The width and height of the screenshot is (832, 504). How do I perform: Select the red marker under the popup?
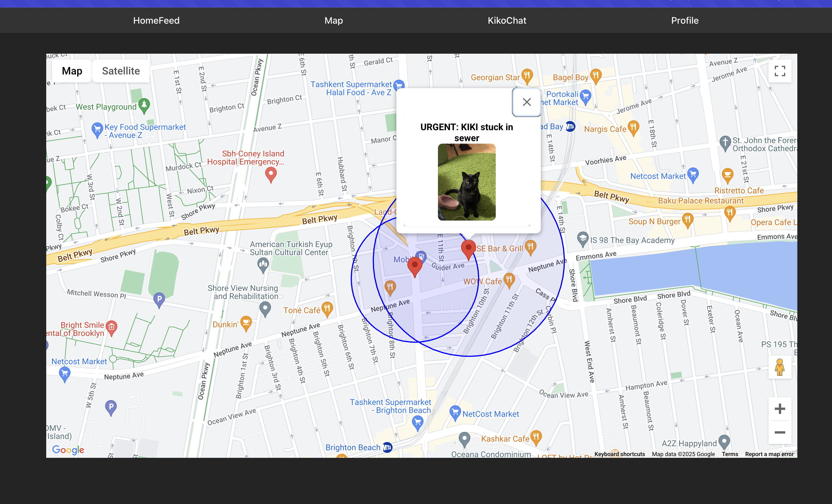coord(468,249)
